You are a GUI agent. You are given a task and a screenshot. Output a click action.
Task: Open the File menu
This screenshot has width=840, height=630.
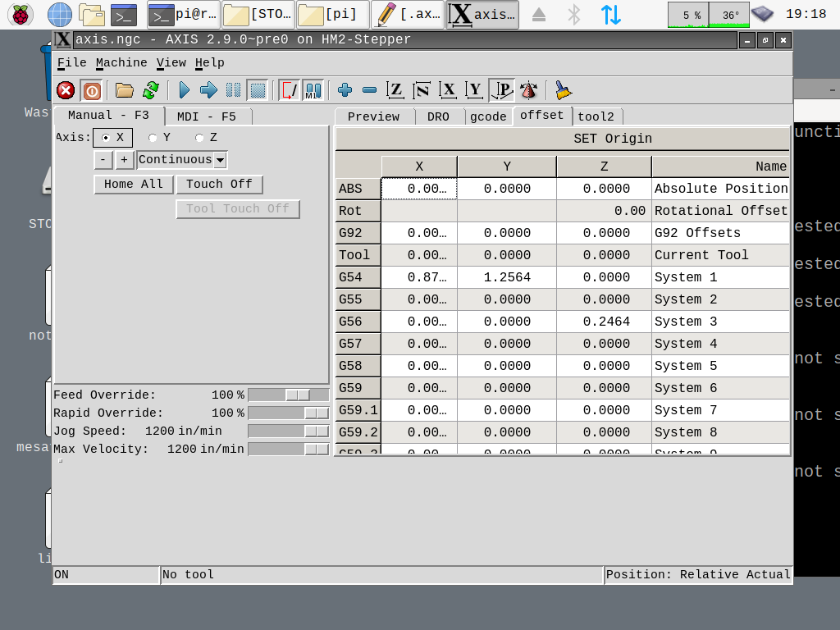[72, 62]
